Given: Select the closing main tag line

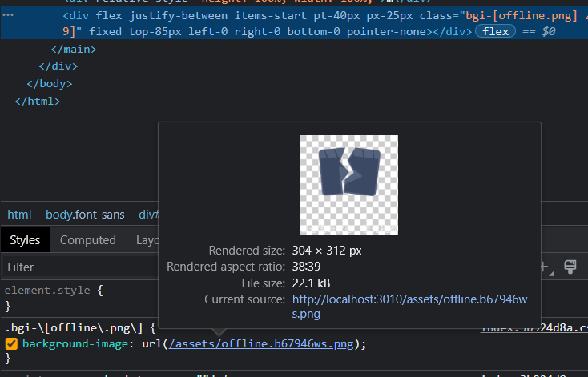Looking at the screenshot, I should point(74,49).
